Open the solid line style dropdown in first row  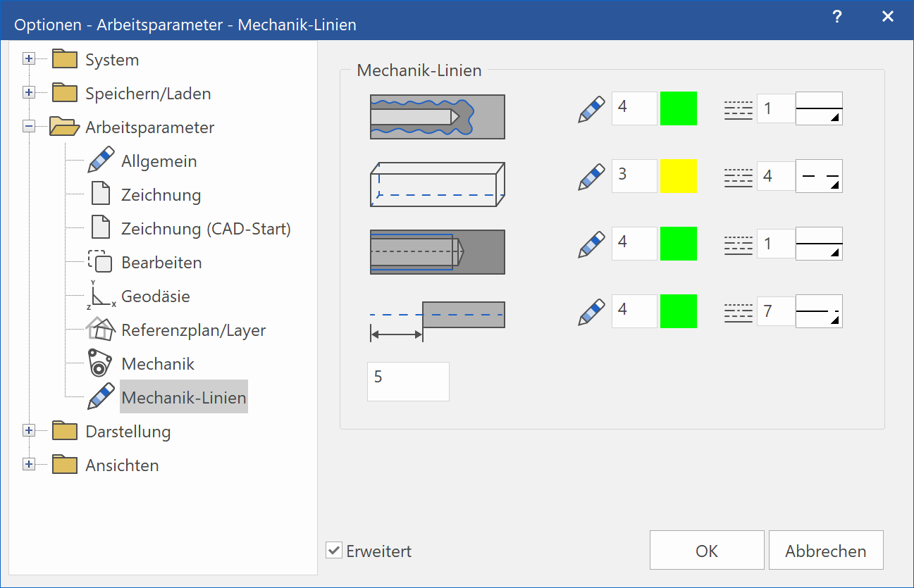[x=819, y=108]
